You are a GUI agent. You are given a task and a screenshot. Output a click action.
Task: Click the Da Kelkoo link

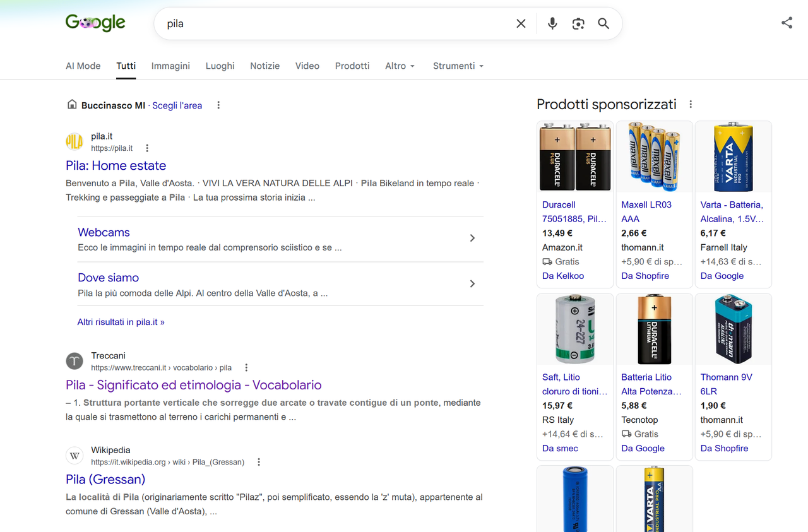coord(563,276)
